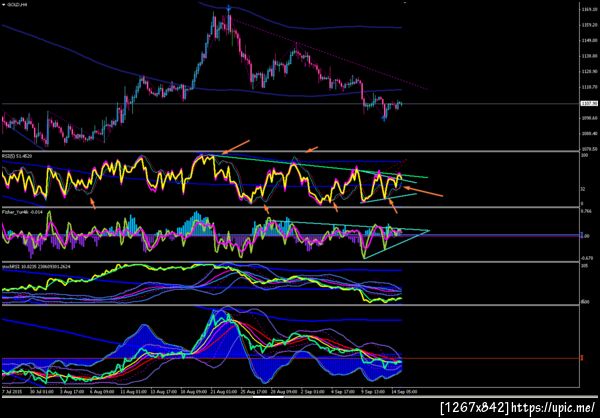The height and width of the screenshot is (418, 600).
Task: Select the '18 Aug 09:00' time axis label
Action: click(x=196, y=392)
